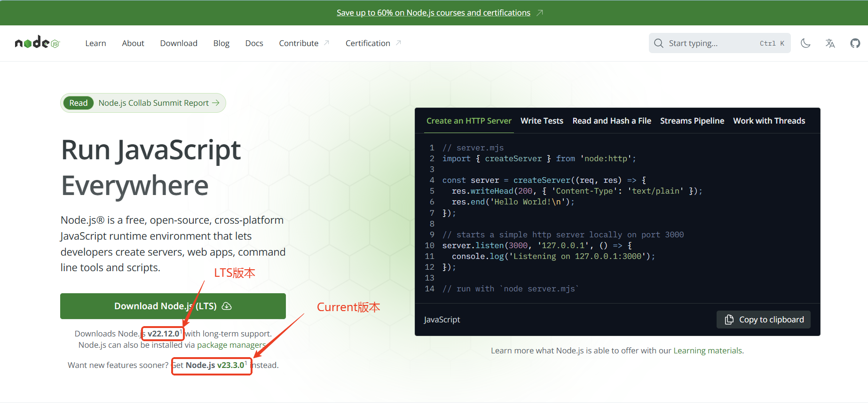The image size is (868, 414).
Task: Click the download cloud icon on LTS button
Action: [227, 306]
